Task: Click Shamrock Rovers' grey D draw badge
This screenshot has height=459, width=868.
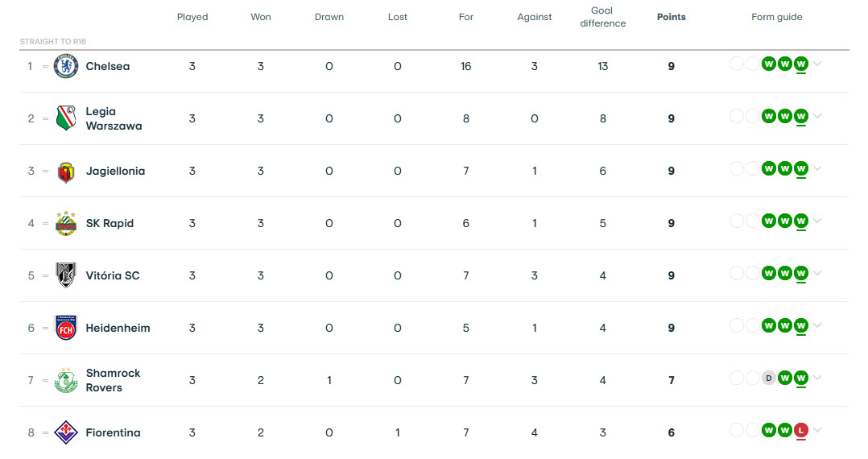Action: (768, 378)
